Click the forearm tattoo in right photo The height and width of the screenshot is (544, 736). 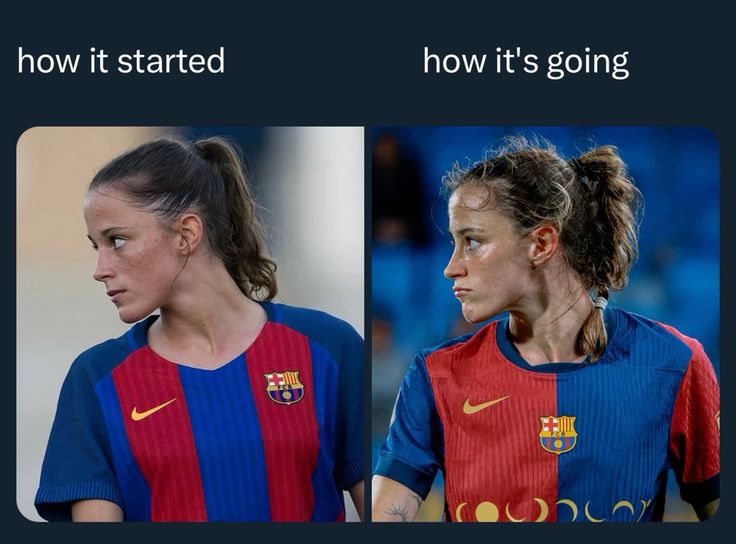(x=400, y=508)
